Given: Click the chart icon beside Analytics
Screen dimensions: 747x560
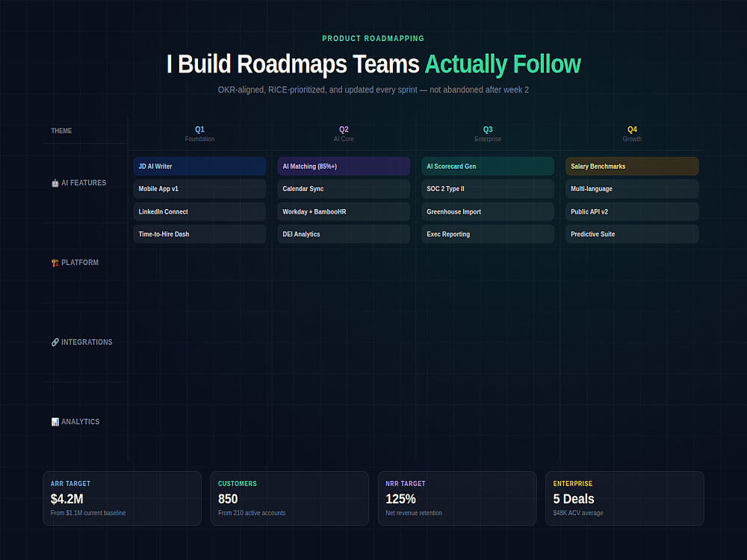Looking at the screenshot, I should [x=55, y=421].
